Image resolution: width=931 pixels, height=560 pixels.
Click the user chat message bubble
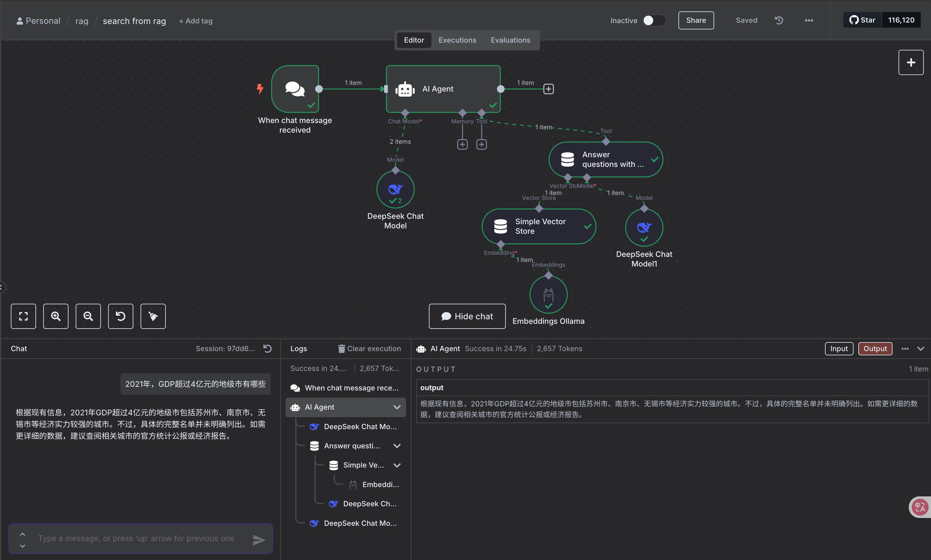click(195, 384)
